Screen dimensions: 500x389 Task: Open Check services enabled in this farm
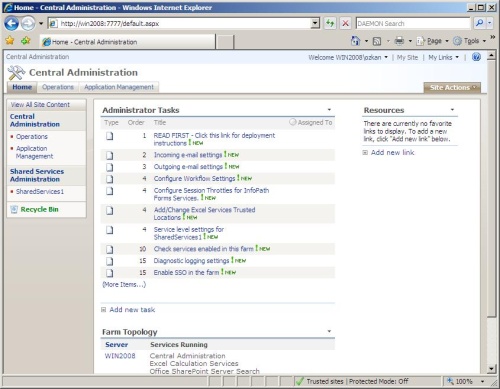(x=203, y=249)
